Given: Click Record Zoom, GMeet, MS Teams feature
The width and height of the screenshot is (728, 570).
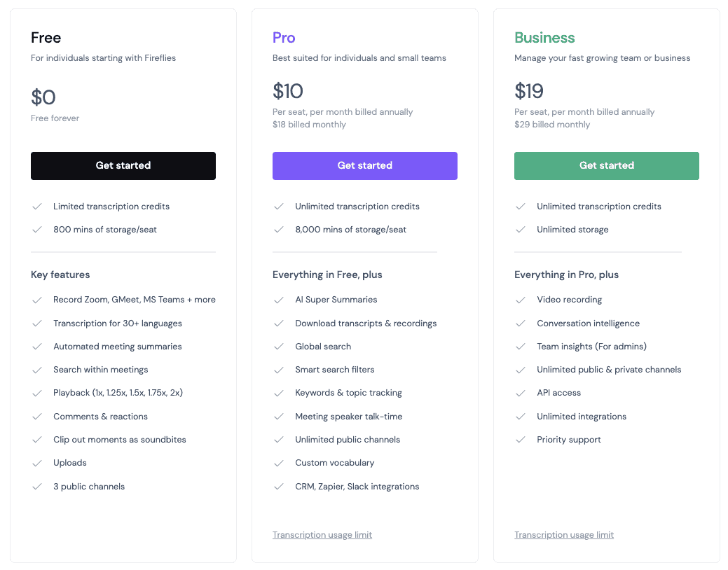Looking at the screenshot, I should 135,300.
